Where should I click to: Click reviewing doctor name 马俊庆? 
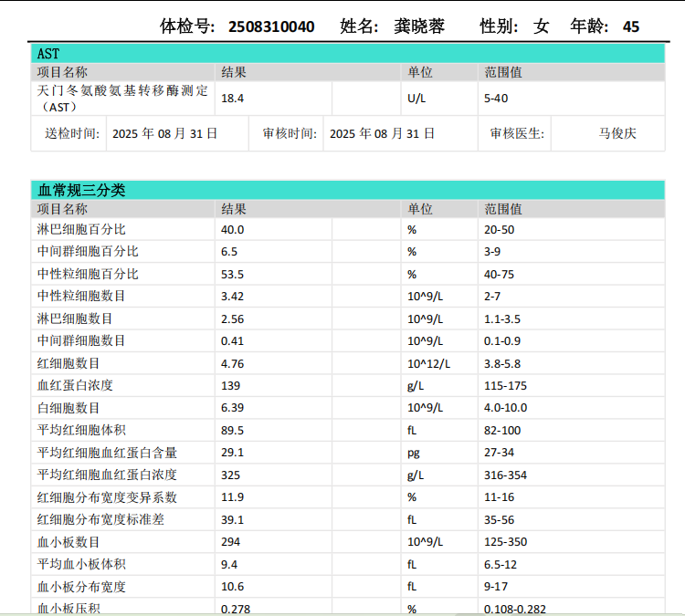tap(617, 133)
